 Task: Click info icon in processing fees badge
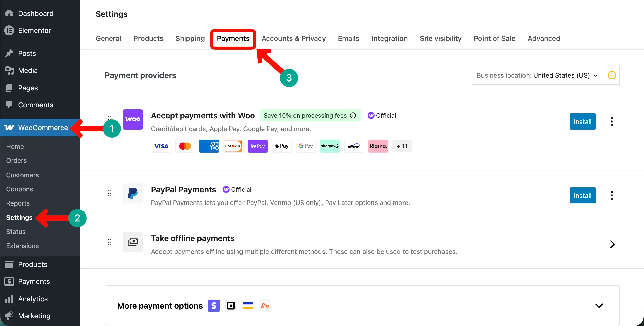(x=353, y=115)
